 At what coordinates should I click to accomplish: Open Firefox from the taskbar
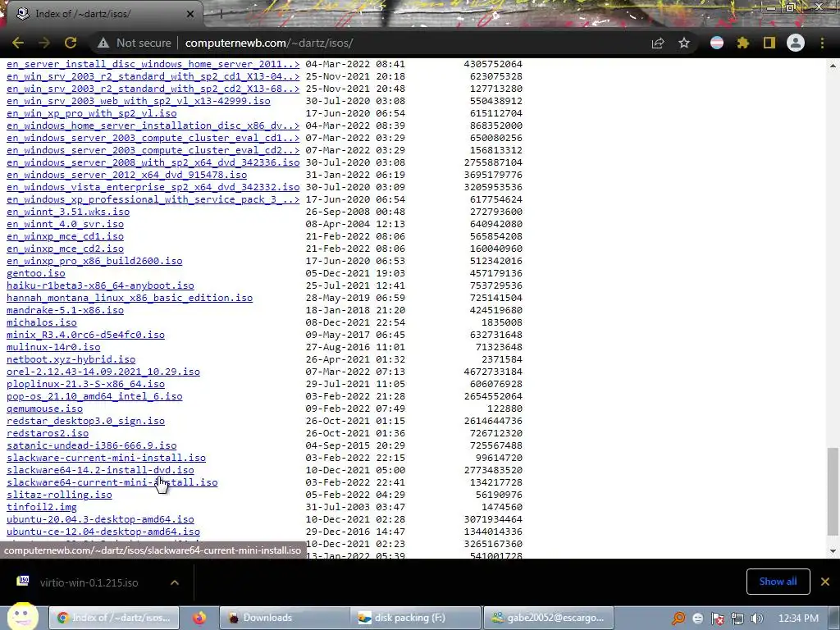[x=199, y=618]
